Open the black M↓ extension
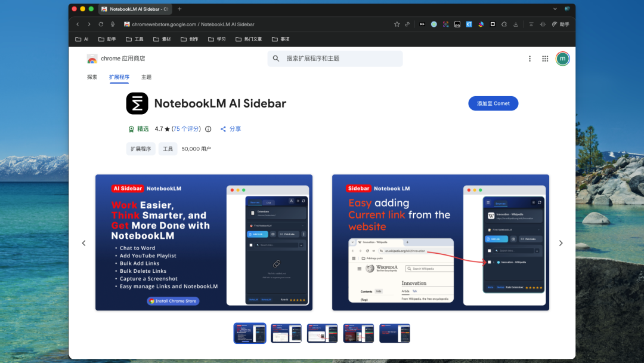The width and height of the screenshot is (644, 363). pyautogui.click(x=422, y=24)
